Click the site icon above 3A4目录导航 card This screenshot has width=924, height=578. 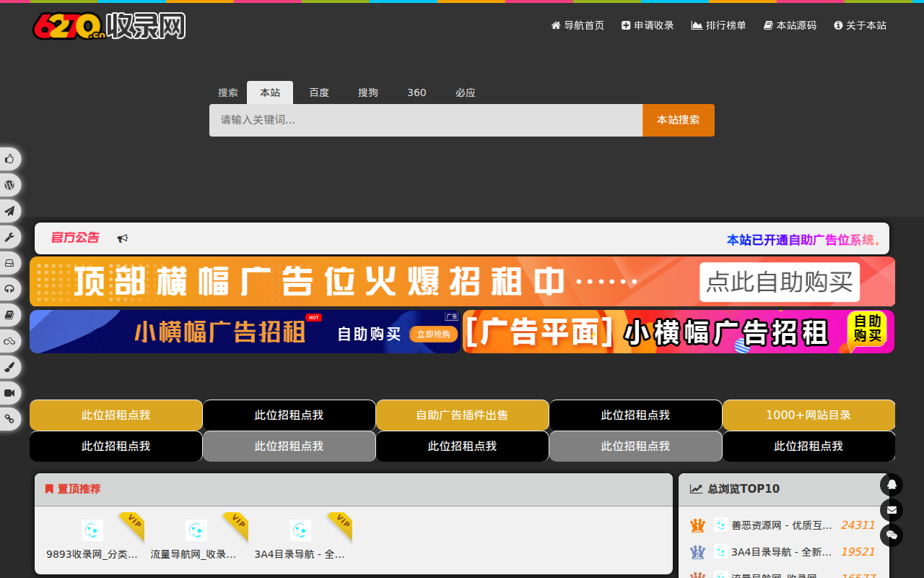click(300, 530)
